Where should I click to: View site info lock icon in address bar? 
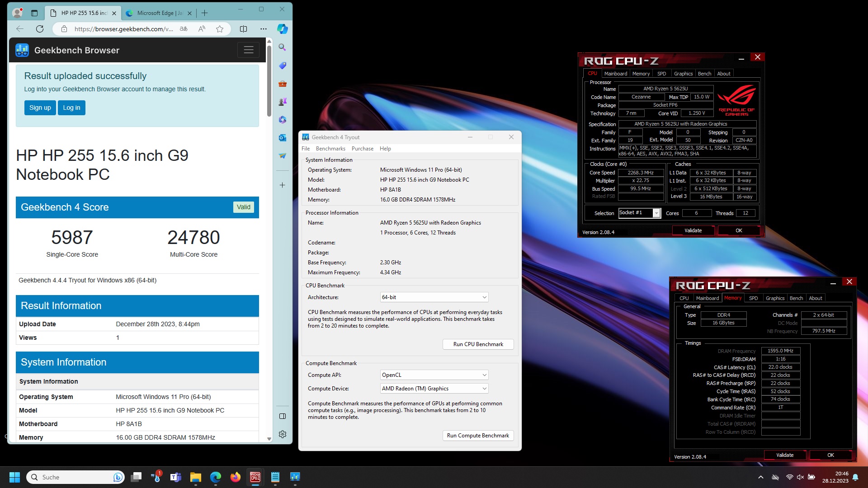point(64,29)
